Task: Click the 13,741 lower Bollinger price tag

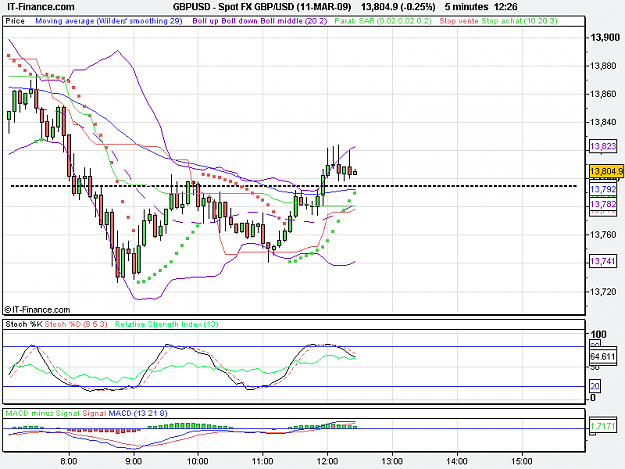Action: point(603,261)
